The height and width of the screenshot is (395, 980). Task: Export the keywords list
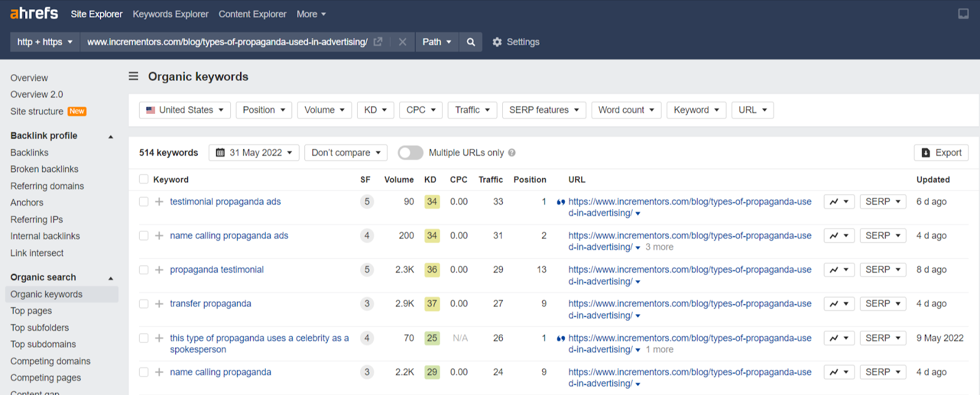tap(941, 152)
